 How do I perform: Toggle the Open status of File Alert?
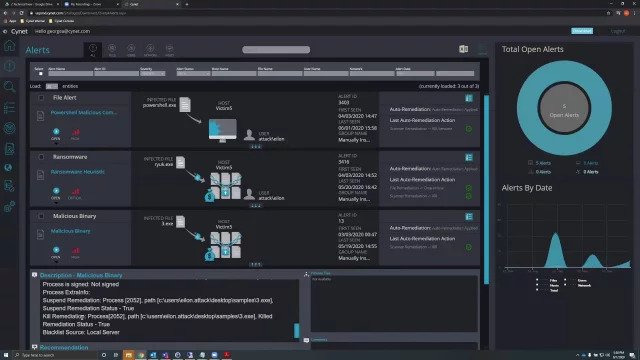56,131
